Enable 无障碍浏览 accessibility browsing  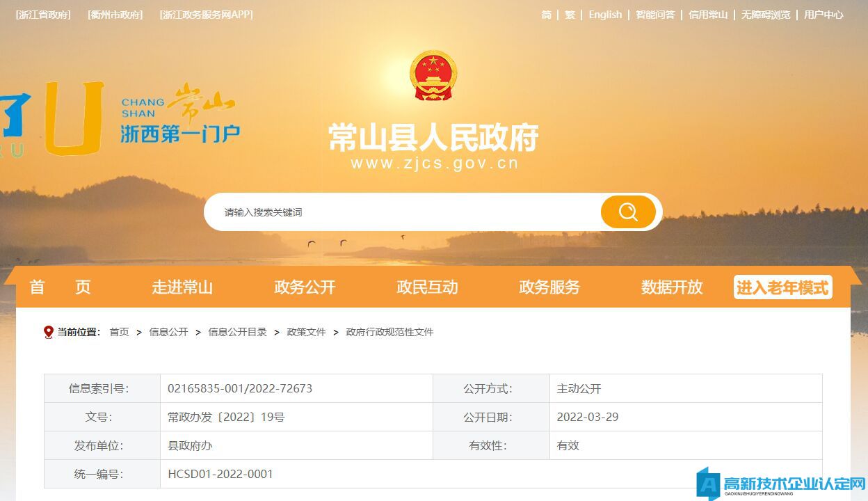click(766, 15)
